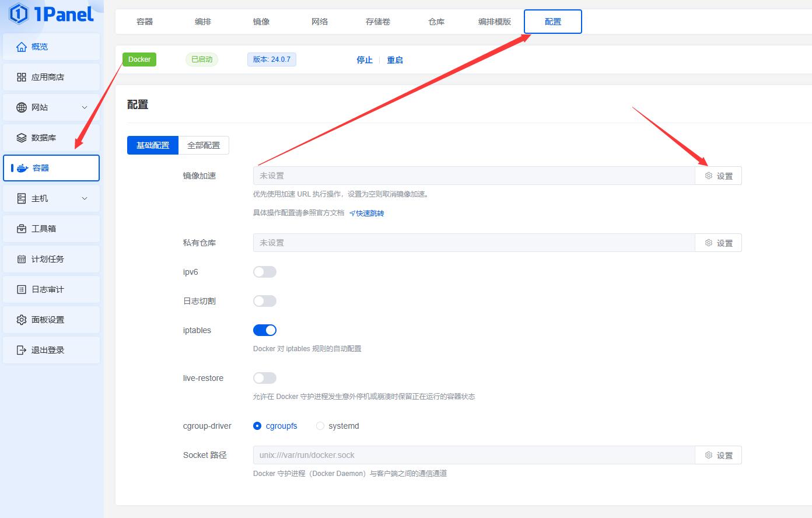Open the 仓库 tab

coord(436,22)
